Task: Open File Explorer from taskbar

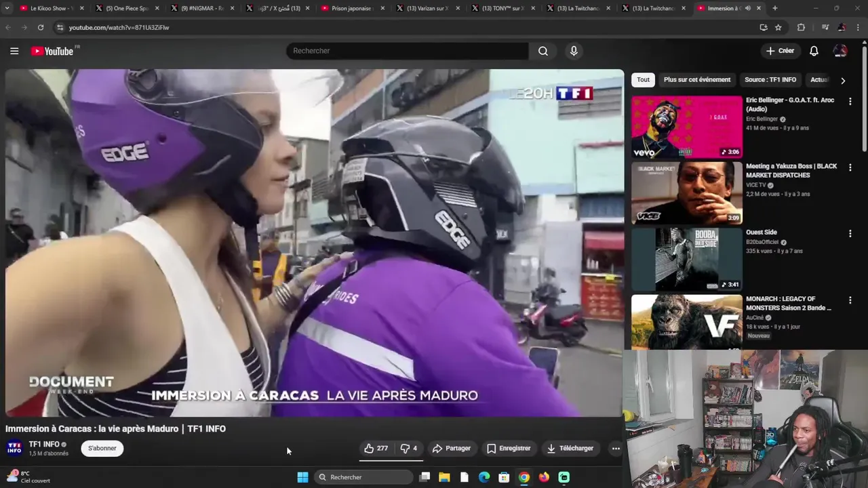Action: click(444, 477)
